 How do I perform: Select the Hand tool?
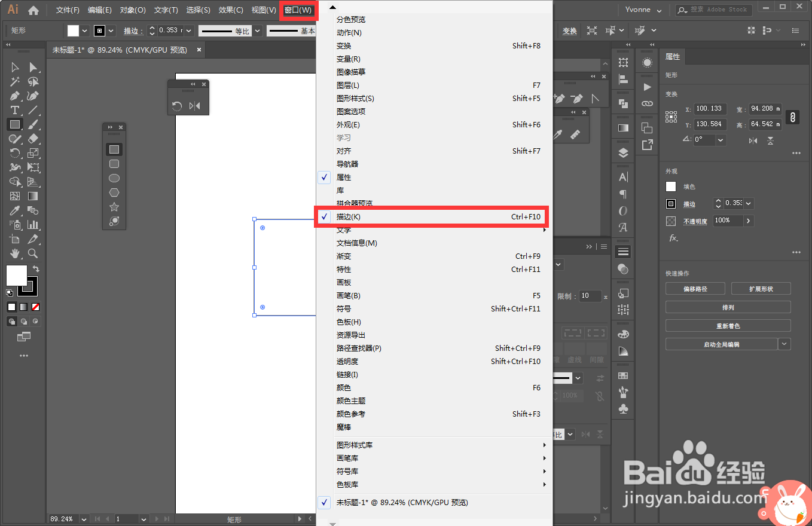coord(15,253)
